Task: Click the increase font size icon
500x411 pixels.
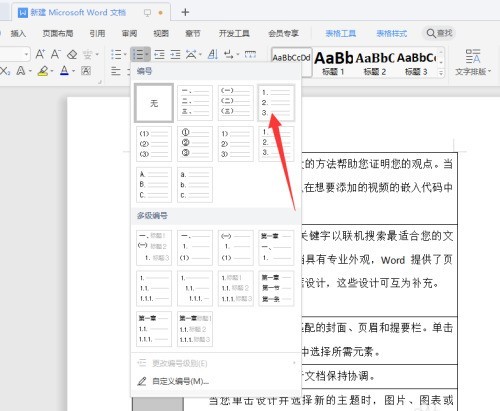Action: (40, 54)
